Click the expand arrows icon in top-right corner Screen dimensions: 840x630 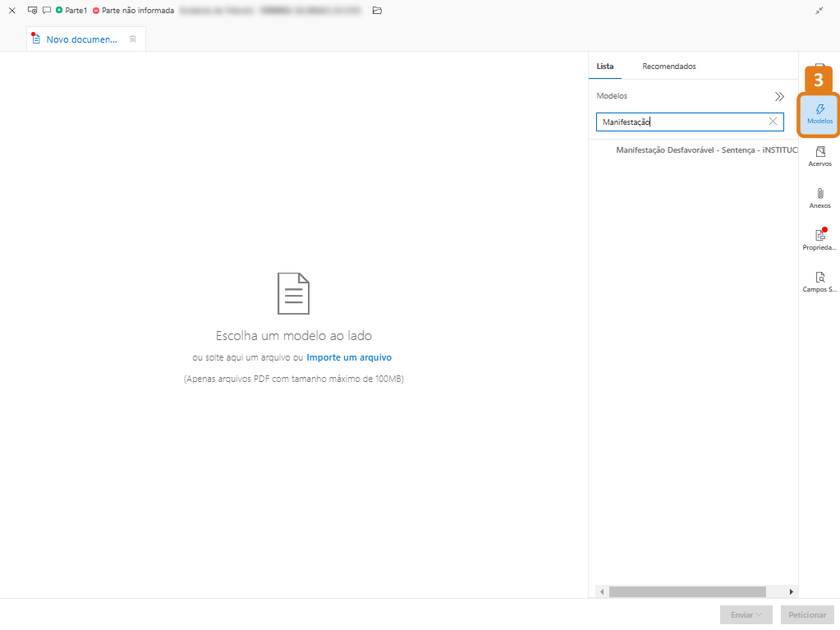tap(817, 11)
